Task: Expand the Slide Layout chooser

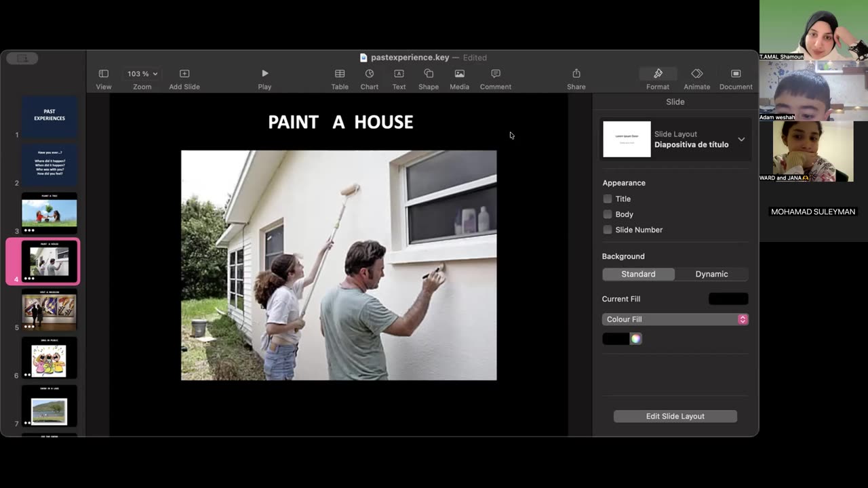Action: [741, 139]
